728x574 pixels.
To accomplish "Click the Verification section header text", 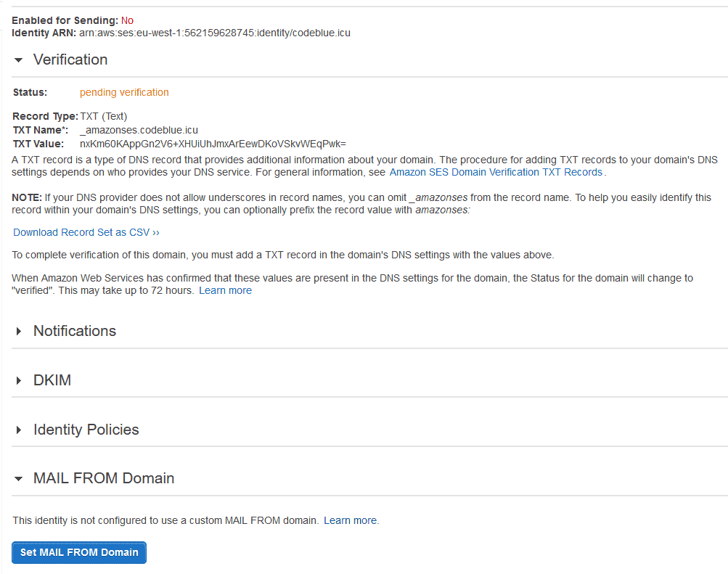I will click(x=70, y=60).
